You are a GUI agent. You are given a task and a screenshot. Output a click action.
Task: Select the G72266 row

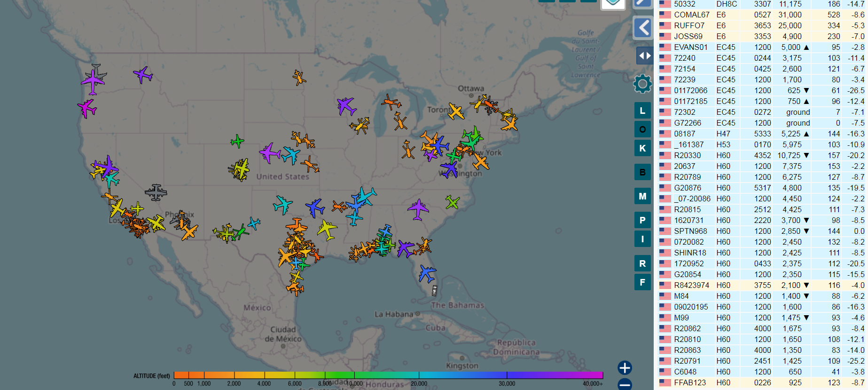[x=761, y=123]
